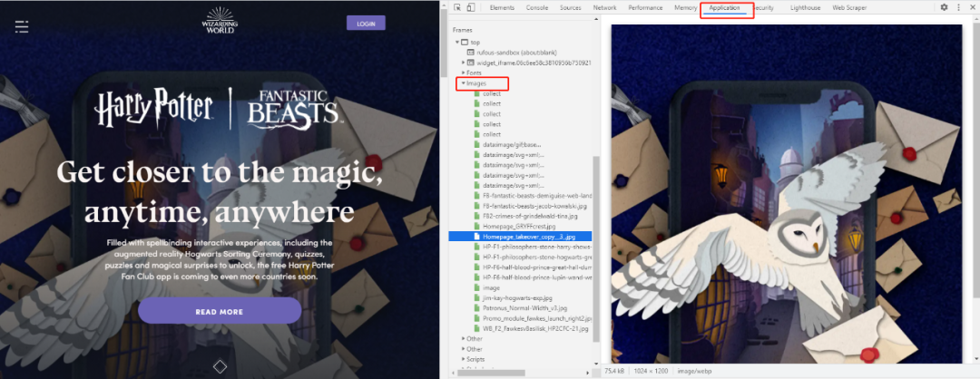
Task: Select the rufous-sandbox frame icon
Action: (x=470, y=53)
